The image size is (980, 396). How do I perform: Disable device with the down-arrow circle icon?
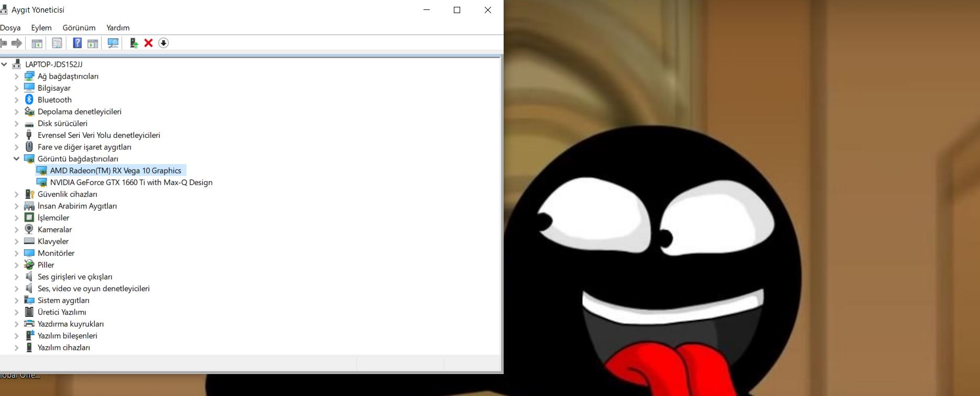[x=164, y=43]
